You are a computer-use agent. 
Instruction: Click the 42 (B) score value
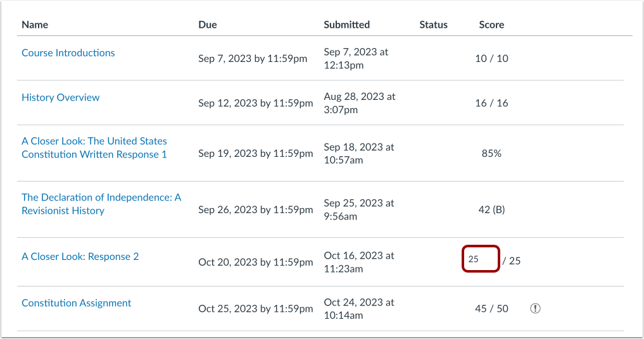(491, 210)
